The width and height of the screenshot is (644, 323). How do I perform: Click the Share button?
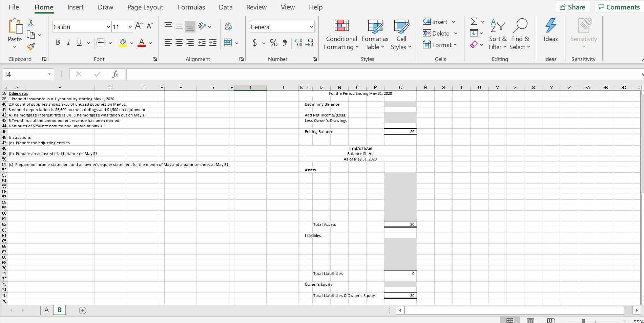[x=573, y=7]
